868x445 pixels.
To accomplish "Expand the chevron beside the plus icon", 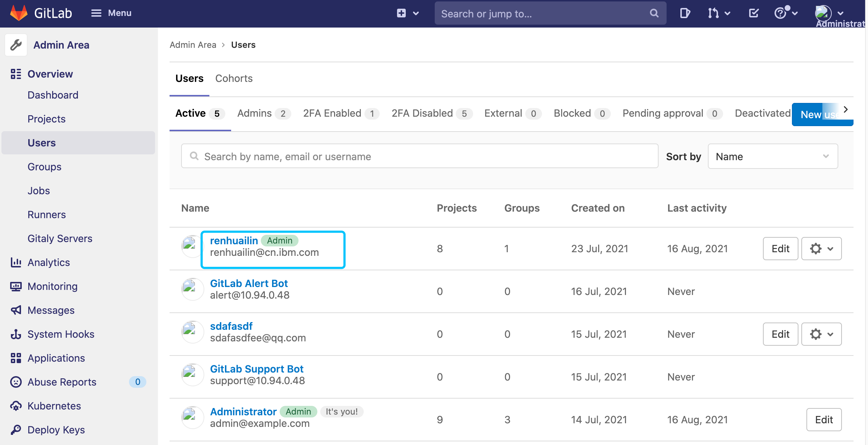I will click(416, 13).
